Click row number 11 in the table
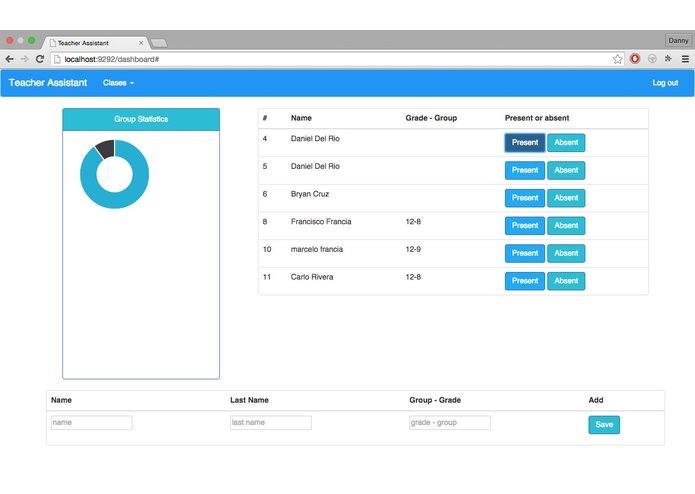 tap(267, 277)
